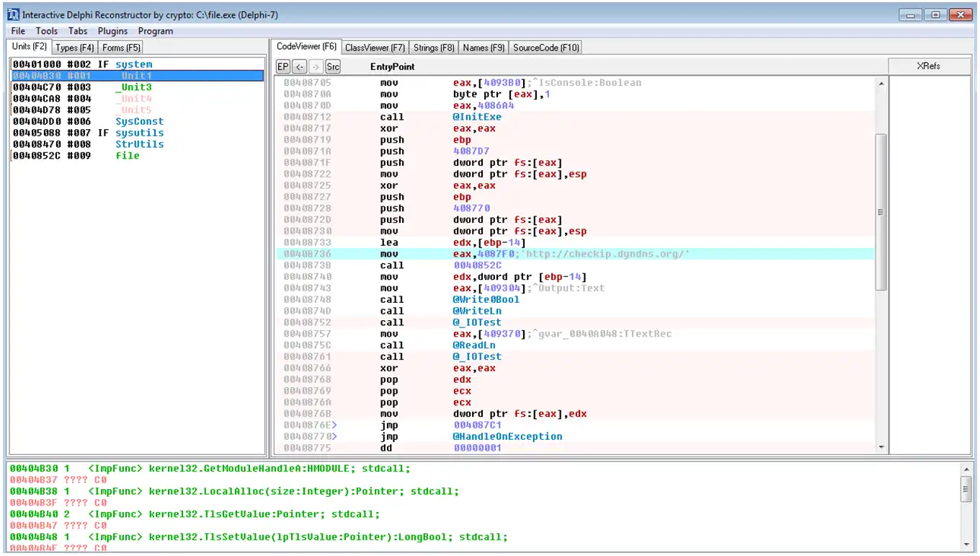980x556 pixels.
Task: Click the jmp @HandleOnException line
Action: [575, 436]
